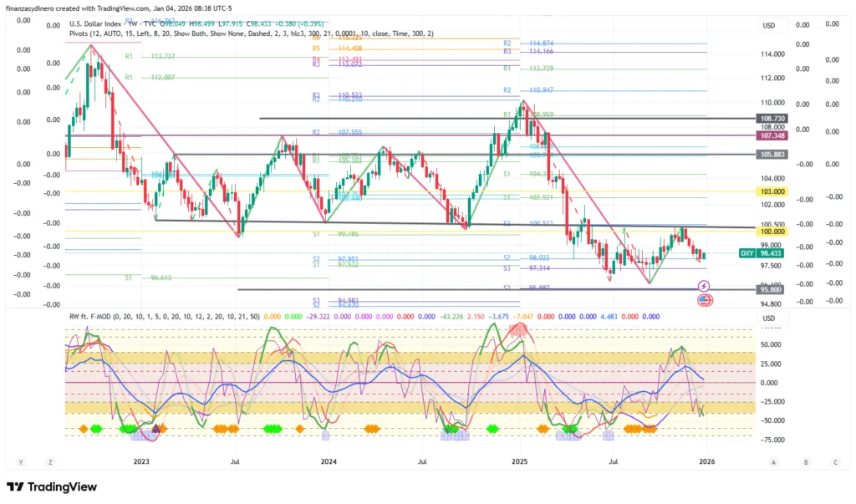Click the 108.730 horizontal line price label
The image size is (856, 504).
click(x=771, y=120)
